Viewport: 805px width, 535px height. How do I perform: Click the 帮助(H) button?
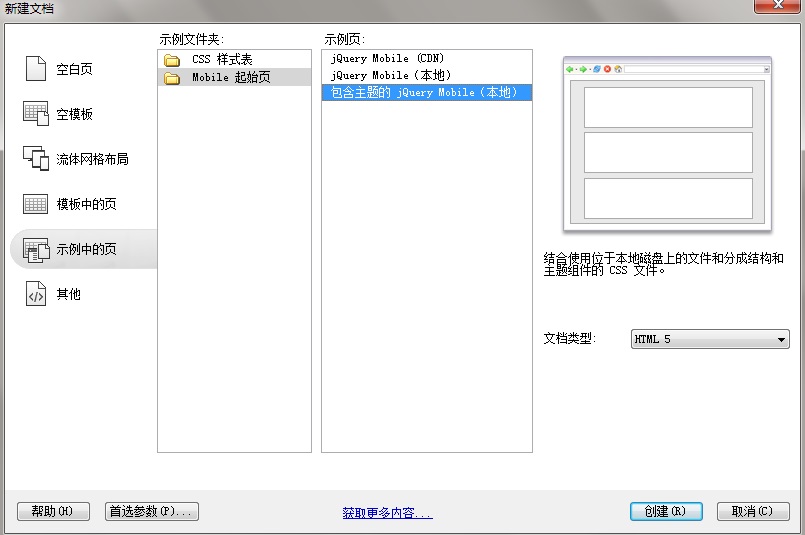(53, 511)
